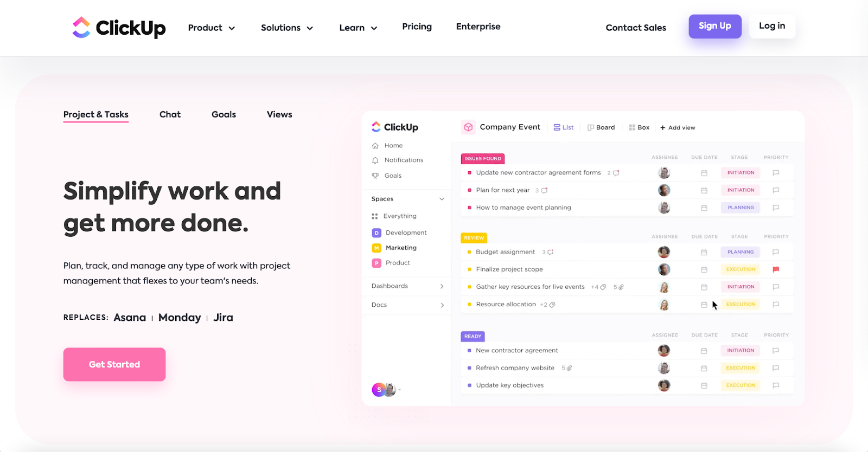This screenshot has height=452, width=868.
Task: Click the Company Event cube icon
Action: point(468,127)
